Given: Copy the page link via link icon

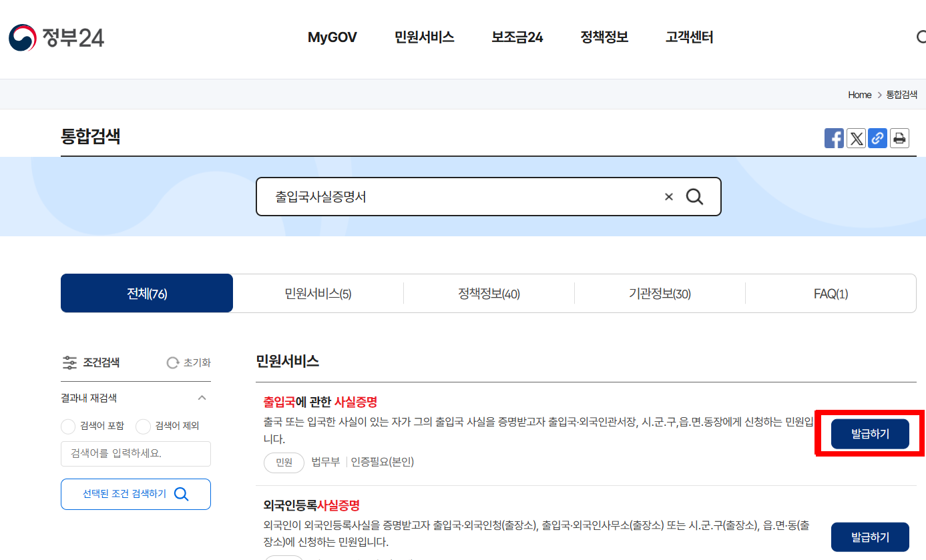Looking at the screenshot, I should (877, 138).
